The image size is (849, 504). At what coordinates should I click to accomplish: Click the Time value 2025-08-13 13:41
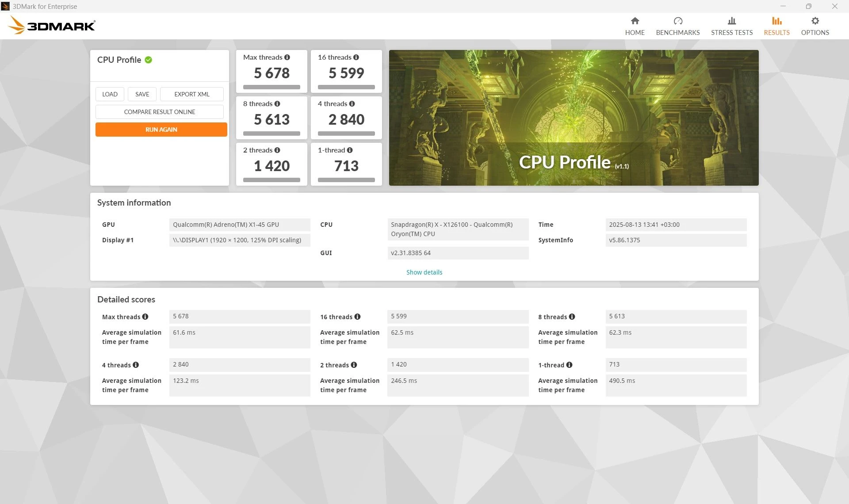(676, 225)
